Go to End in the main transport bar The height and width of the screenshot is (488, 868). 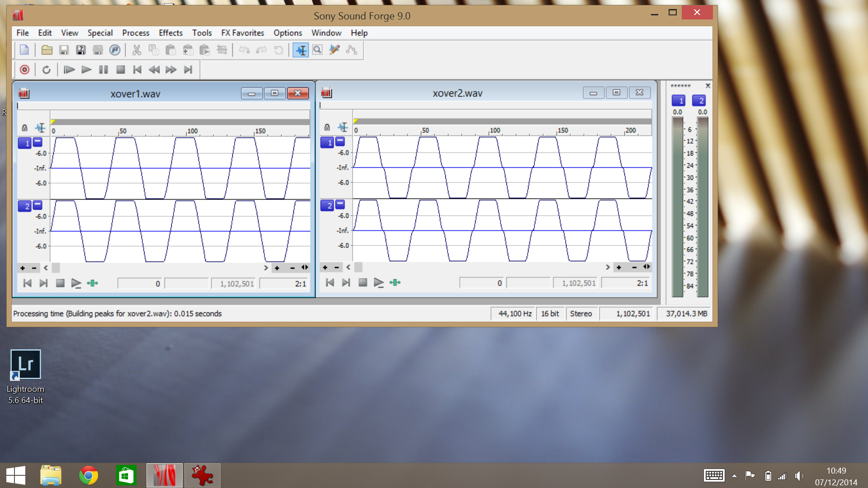[188, 70]
